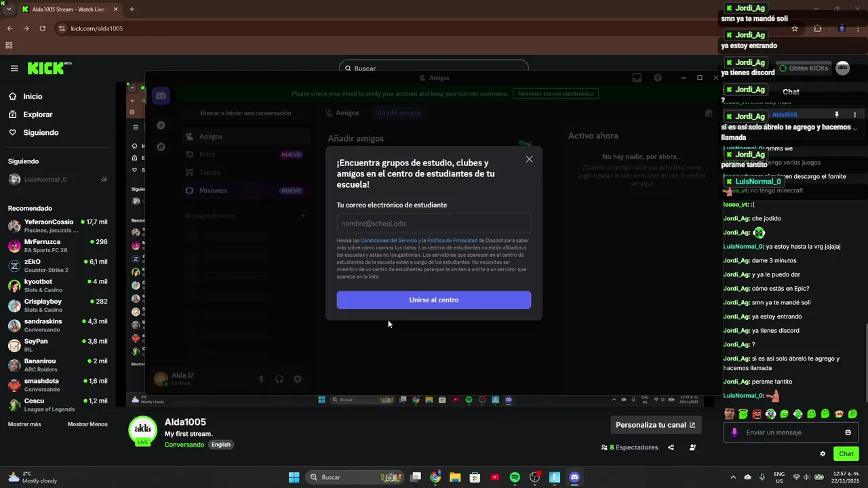
Task: Open Chrome three-dot menu
Action: coord(858,28)
